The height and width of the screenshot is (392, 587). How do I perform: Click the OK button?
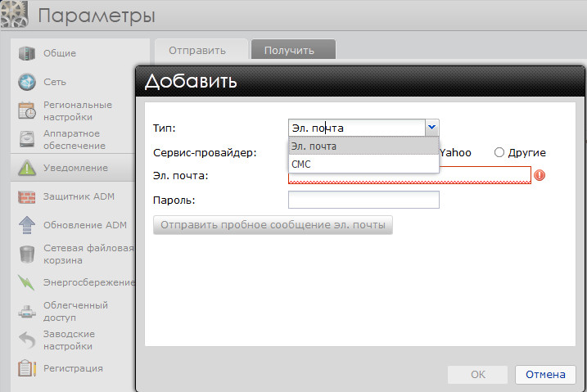[x=478, y=375]
